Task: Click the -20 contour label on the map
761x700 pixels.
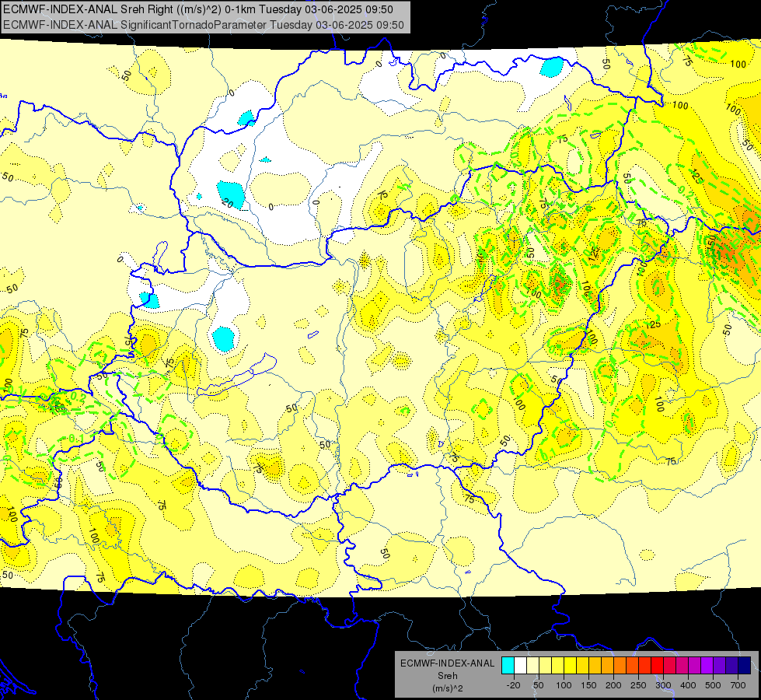Action: (227, 203)
